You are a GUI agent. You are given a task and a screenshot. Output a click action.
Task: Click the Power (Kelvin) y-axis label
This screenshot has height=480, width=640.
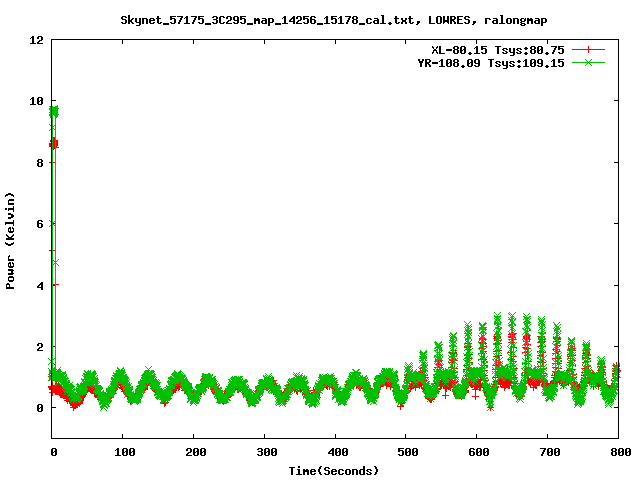(10, 241)
